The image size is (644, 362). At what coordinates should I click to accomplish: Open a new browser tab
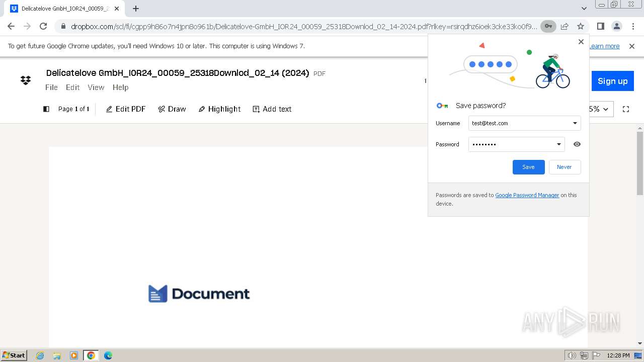[x=136, y=9]
